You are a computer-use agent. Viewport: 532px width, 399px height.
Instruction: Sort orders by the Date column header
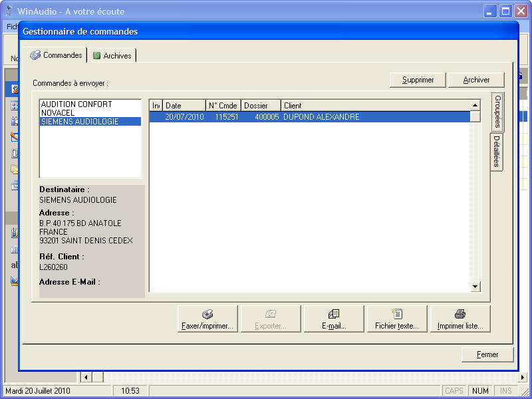183,106
